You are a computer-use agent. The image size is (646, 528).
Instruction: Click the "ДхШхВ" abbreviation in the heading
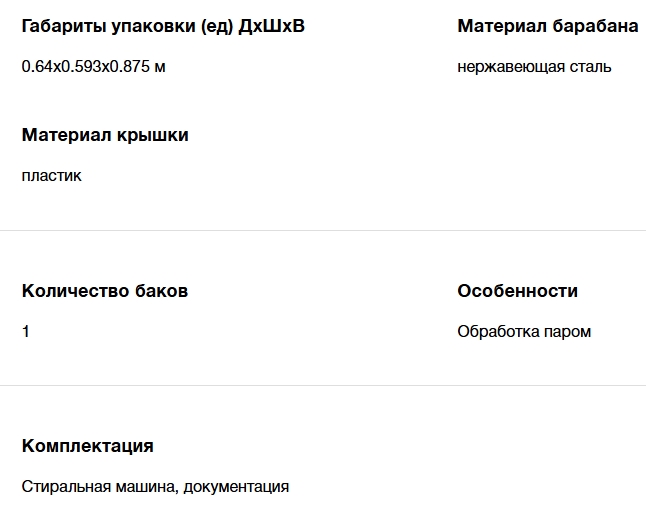click(272, 26)
